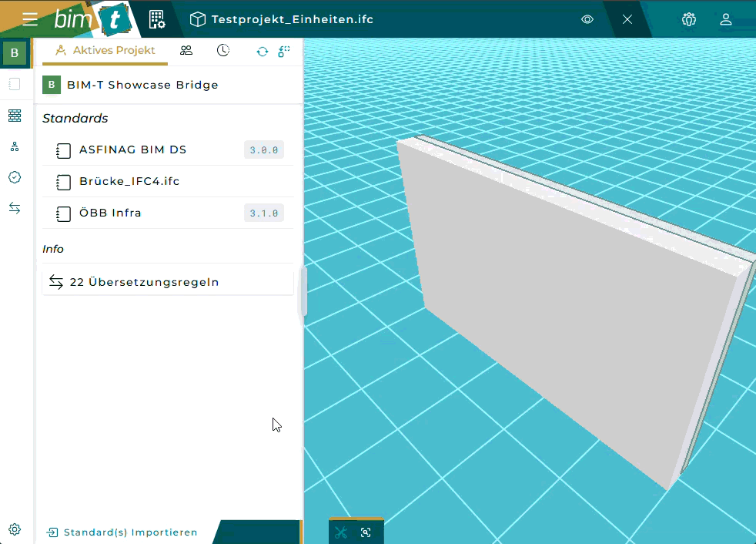756x544 pixels.
Task: Click the notebook icon in the sidebar
Action: [x=15, y=84]
